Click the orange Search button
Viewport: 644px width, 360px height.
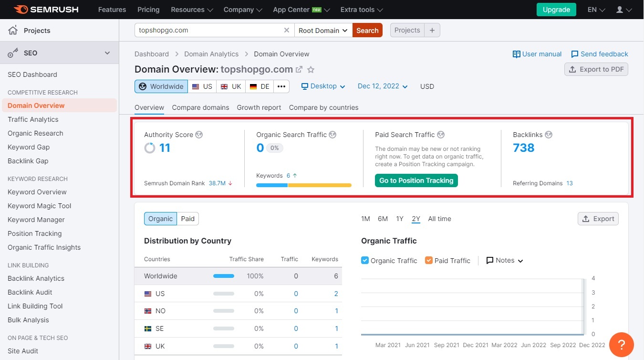tap(367, 30)
